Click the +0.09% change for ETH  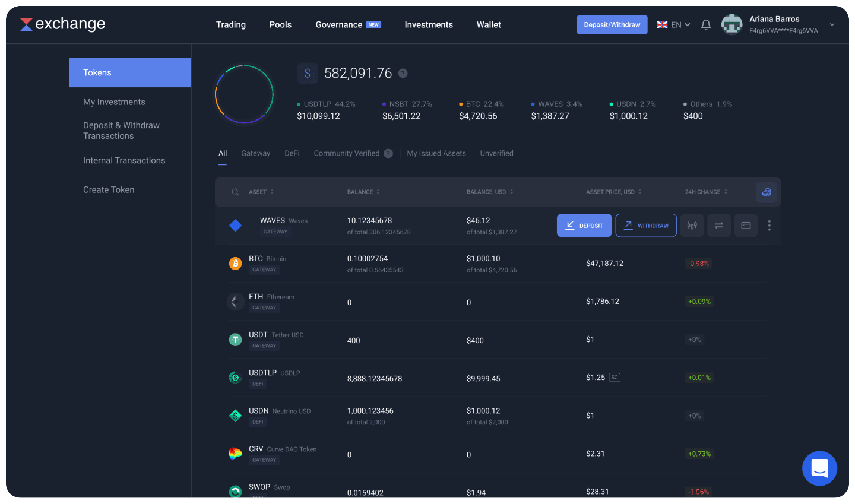pyautogui.click(x=699, y=302)
